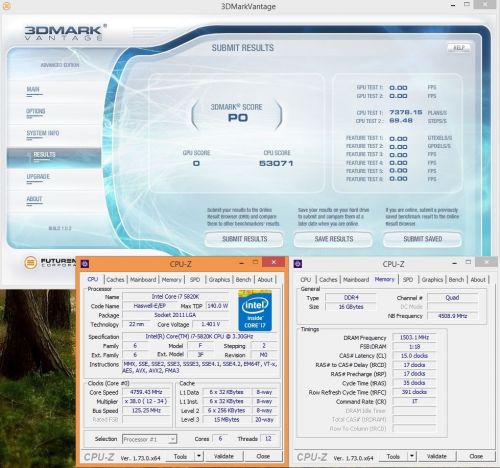Open About section in 3DMark sidebar
The height and width of the screenshot is (468, 500).
tap(34, 199)
